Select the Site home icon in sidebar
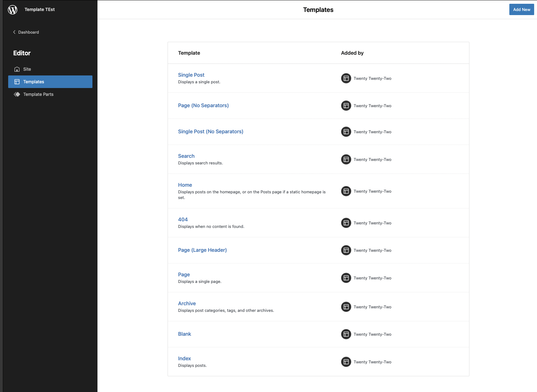Image resolution: width=537 pixels, height=392 pixels. pos(17,69)
